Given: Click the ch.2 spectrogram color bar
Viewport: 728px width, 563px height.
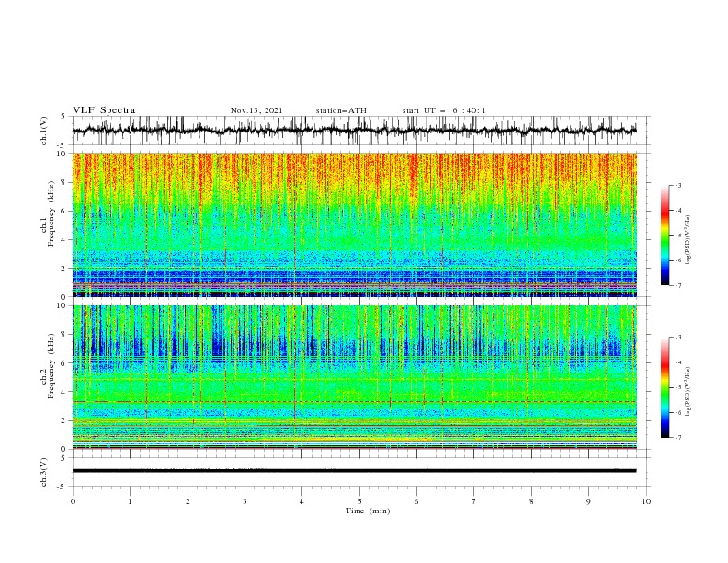Looking at the screenshot, I should pos(665,387).
